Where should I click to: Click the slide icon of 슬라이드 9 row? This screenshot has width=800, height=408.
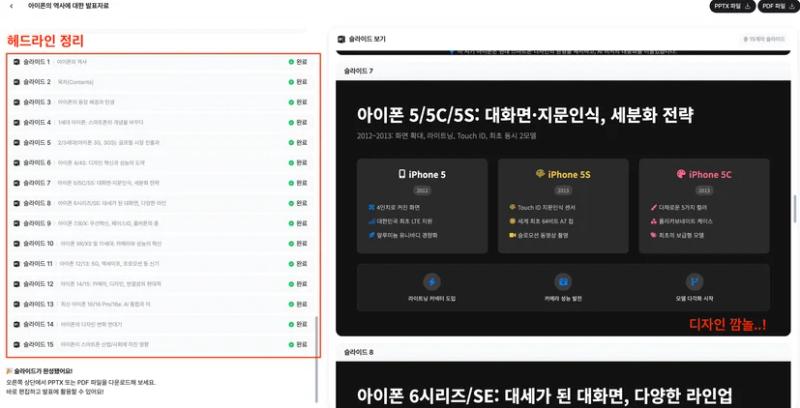17,223
